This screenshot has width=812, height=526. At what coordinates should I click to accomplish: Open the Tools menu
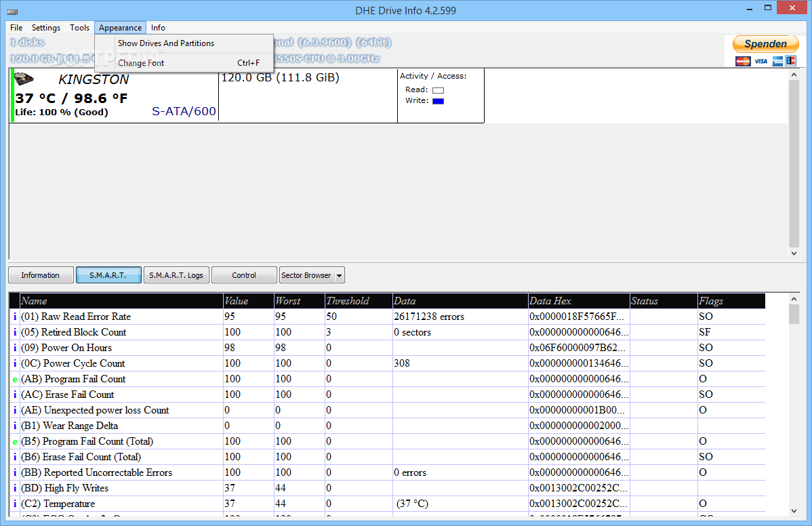[80, 27]
